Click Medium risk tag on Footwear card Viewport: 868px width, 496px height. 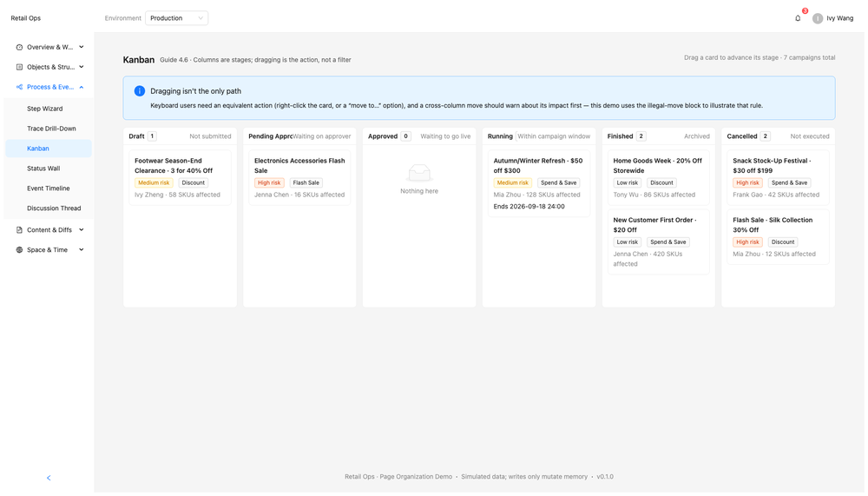154,183
